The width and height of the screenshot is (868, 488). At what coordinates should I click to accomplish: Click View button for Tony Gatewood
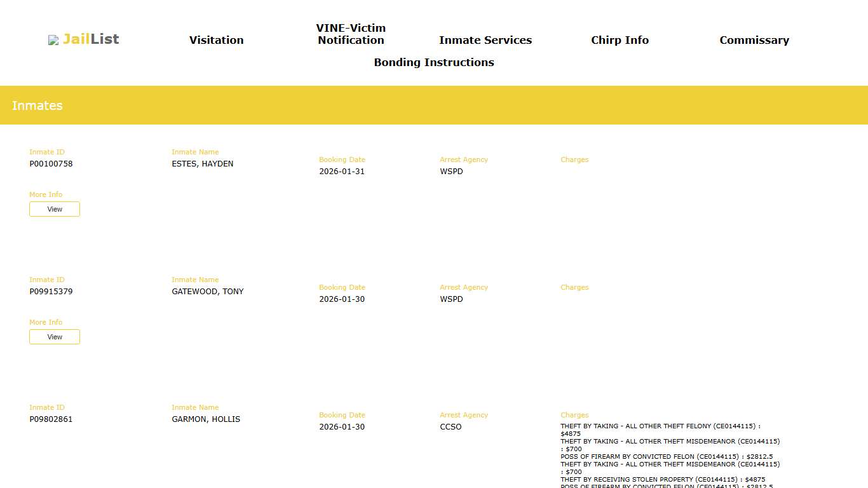click(55, 337)
